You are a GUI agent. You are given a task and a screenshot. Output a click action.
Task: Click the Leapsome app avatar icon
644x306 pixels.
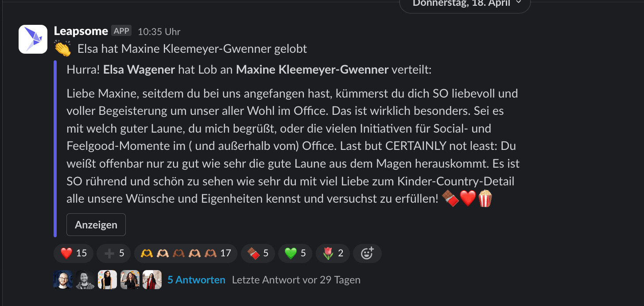point(33,39)
